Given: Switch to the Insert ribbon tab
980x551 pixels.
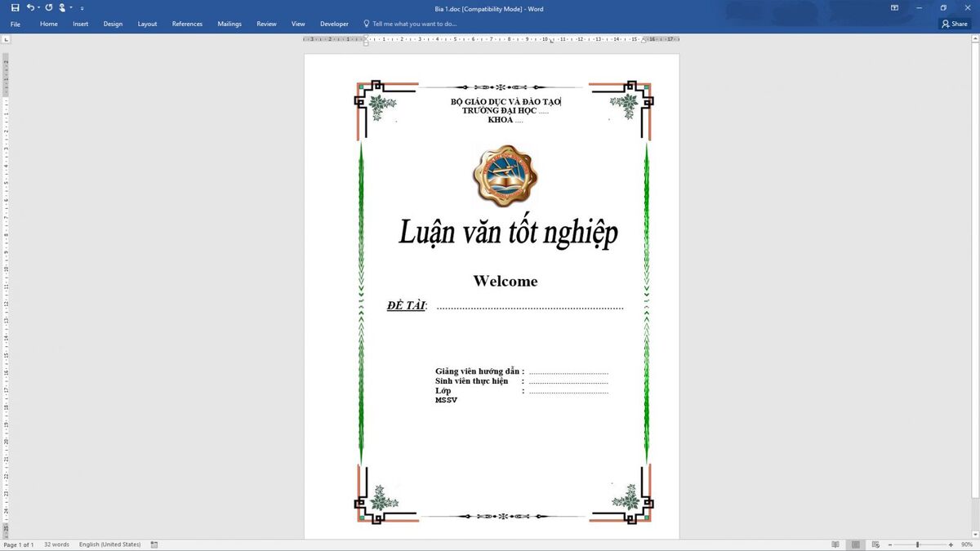Looking at the screenshot, I should click(x=80, y=24).
